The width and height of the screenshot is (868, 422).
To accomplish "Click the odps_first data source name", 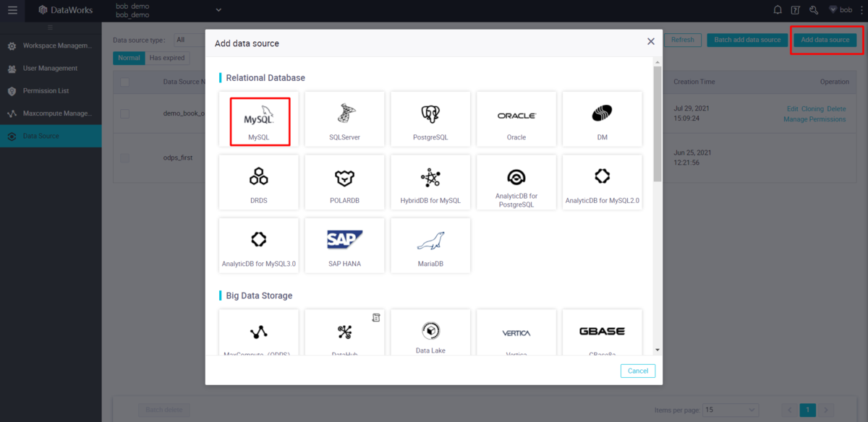I will pyautogui.click(x=178, y=157).
